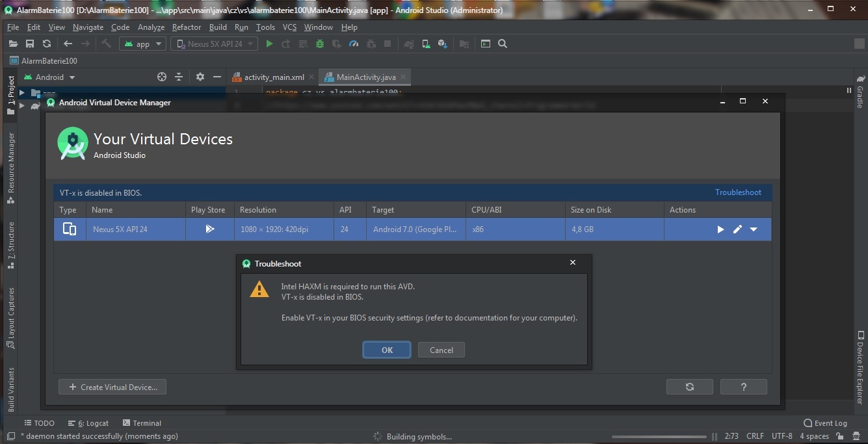Image resolution: width=868 pixels, height=444 pixels.
Task: Open Navigate menu
Action: [88, 27]
